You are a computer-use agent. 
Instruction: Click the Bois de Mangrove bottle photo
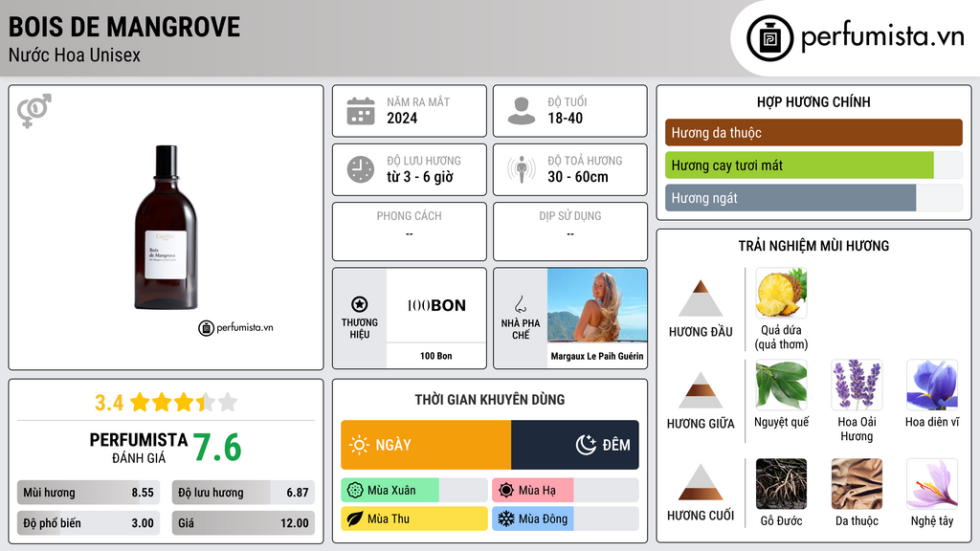(x=166, y=228)
